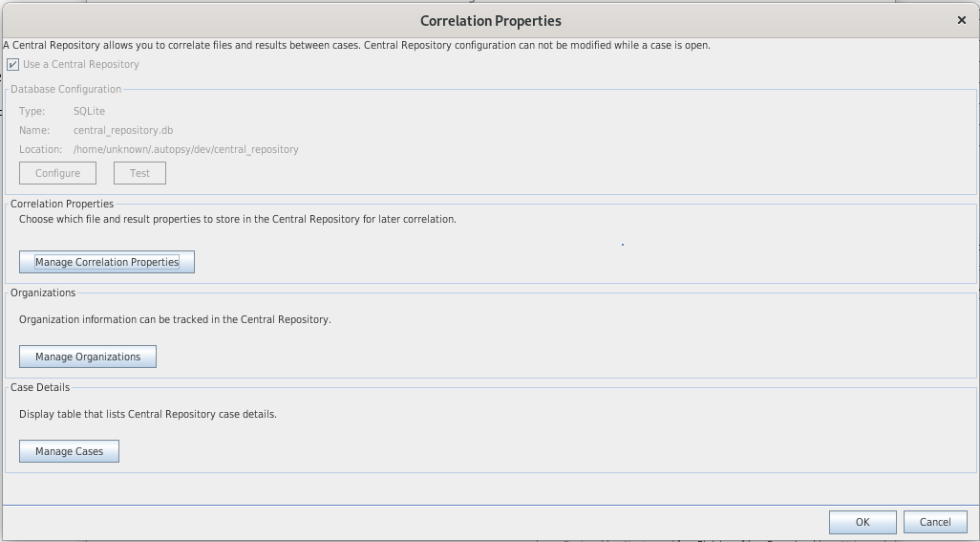Screen dimensions: 980x542
Task: Confirm the dialog with OK
Action: [x=862, y=522]
